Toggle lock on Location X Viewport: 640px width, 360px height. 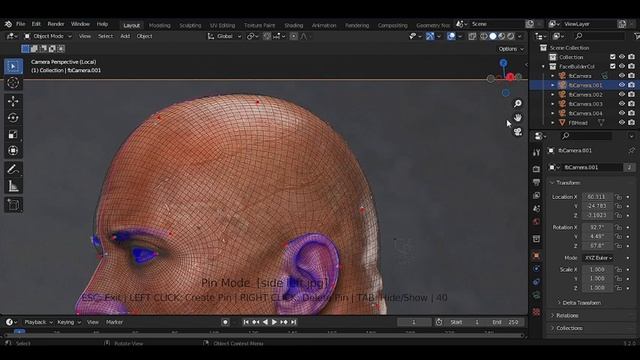618,197
